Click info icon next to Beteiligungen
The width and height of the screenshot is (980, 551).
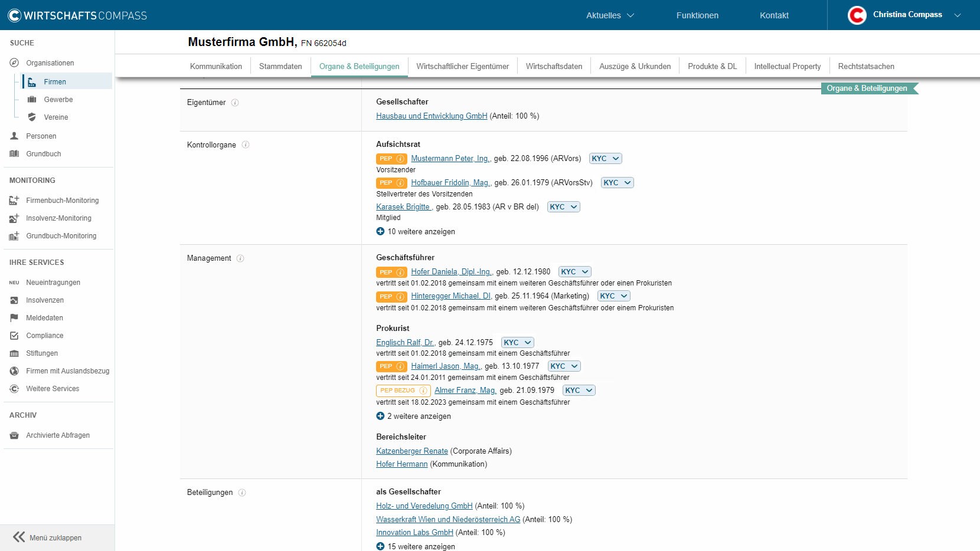pyautogui.click(x=242, y=493)
